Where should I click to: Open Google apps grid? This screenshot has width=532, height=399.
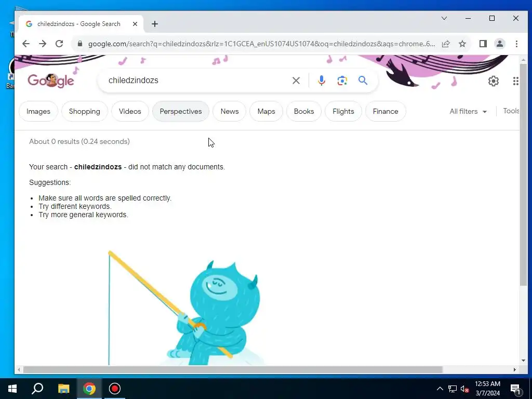tap(516, 81)
